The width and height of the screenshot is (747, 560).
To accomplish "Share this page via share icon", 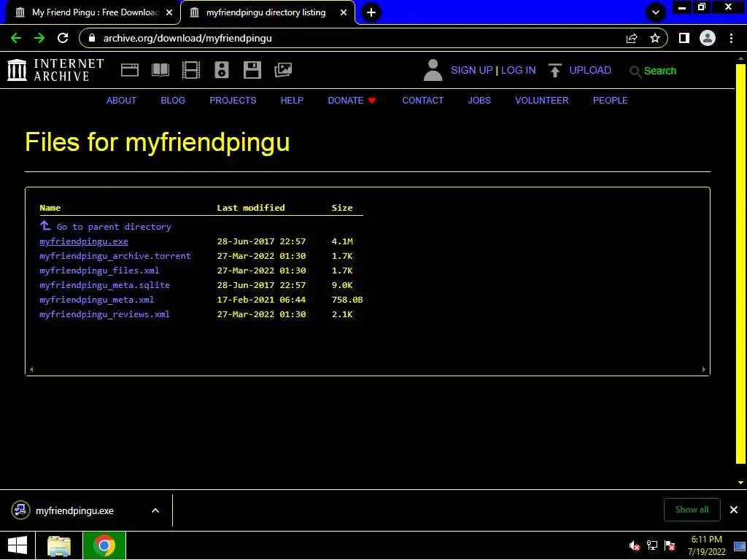I will click(632, 38).
